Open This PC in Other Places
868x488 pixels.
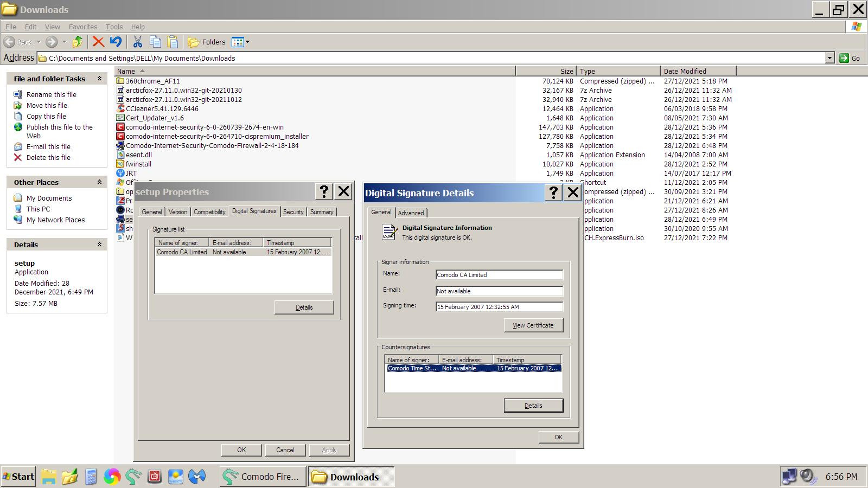[38, 209]
